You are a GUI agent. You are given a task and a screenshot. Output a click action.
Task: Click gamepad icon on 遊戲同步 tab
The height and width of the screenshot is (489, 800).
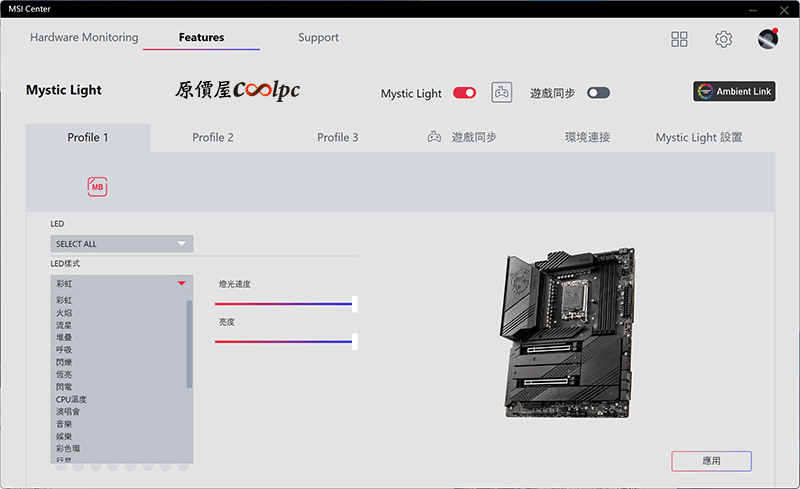[x=434, y=137]
